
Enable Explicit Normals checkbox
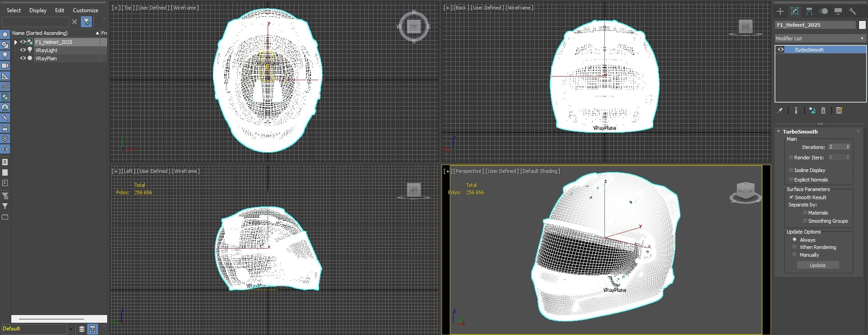791,180
